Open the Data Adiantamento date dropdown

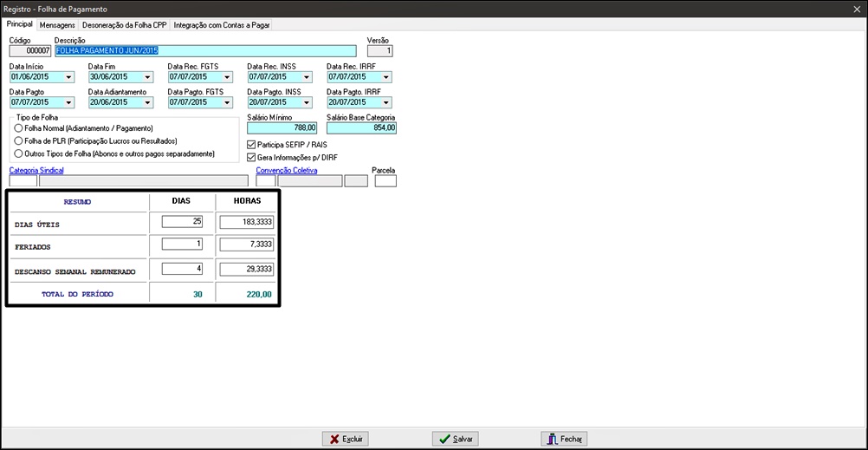pyautogui.click(x=148, y=102)
